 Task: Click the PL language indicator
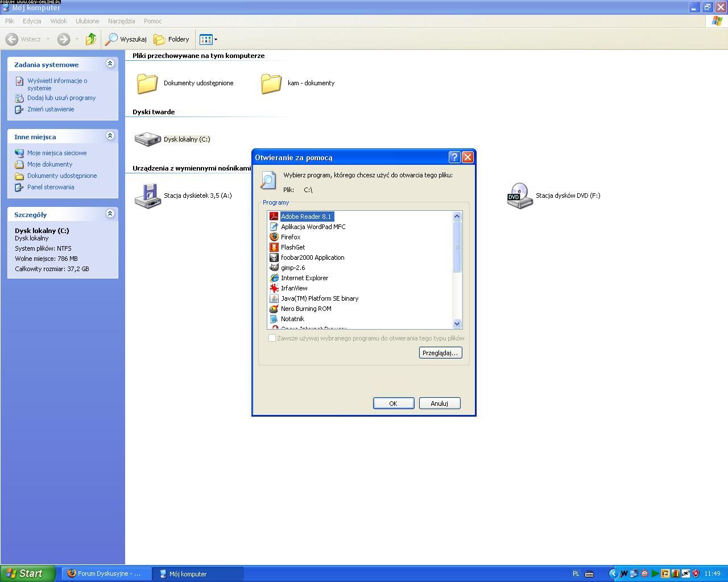click(576, 573)
